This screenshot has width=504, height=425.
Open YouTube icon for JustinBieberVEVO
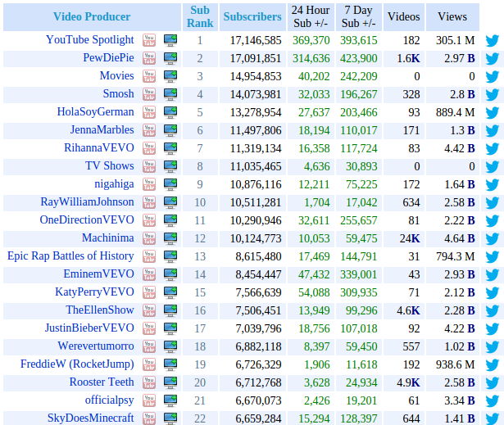149,328
